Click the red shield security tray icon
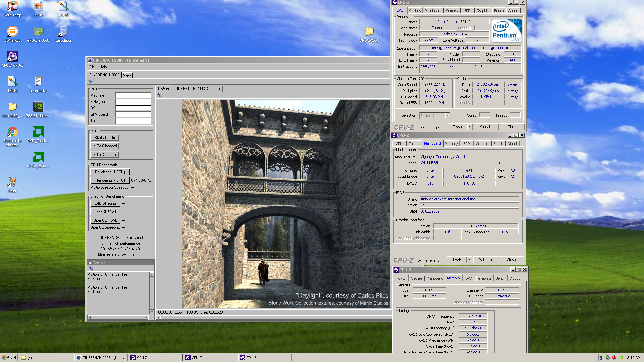 614,358
